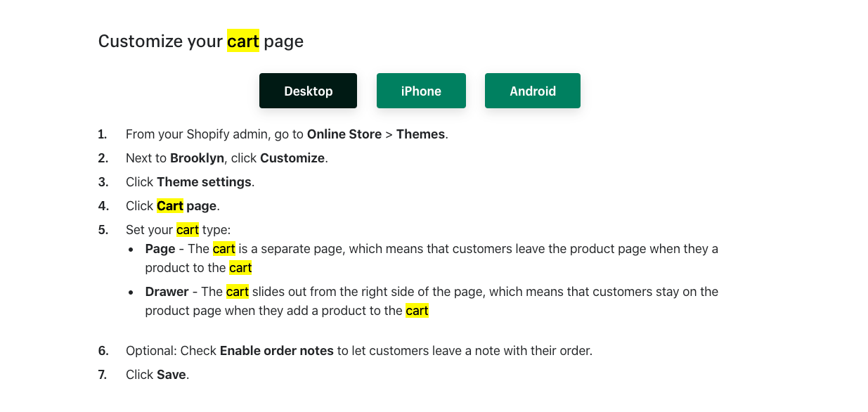Switch to the Desktop tab

tap(308, 91)
